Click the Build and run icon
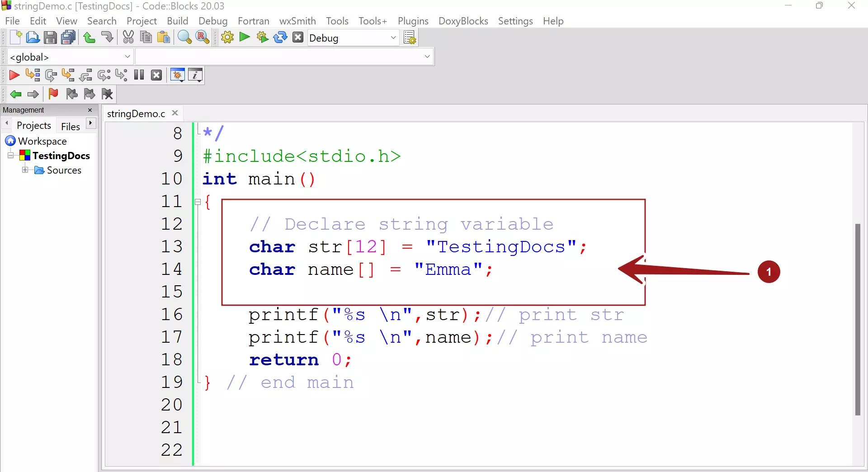Image resolution: width=868 pixels, height=472 pixels. pos(262,38)
